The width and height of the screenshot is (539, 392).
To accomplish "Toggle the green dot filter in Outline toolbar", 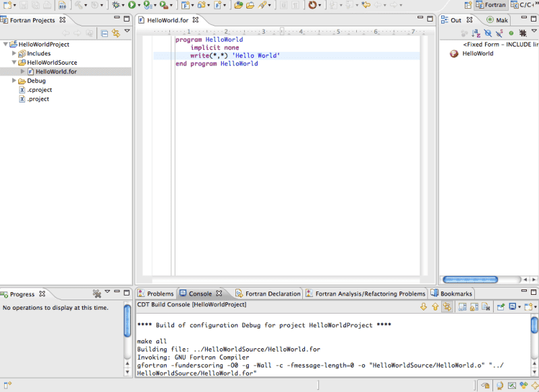I will pyautogui.click(x=511, y=33).
